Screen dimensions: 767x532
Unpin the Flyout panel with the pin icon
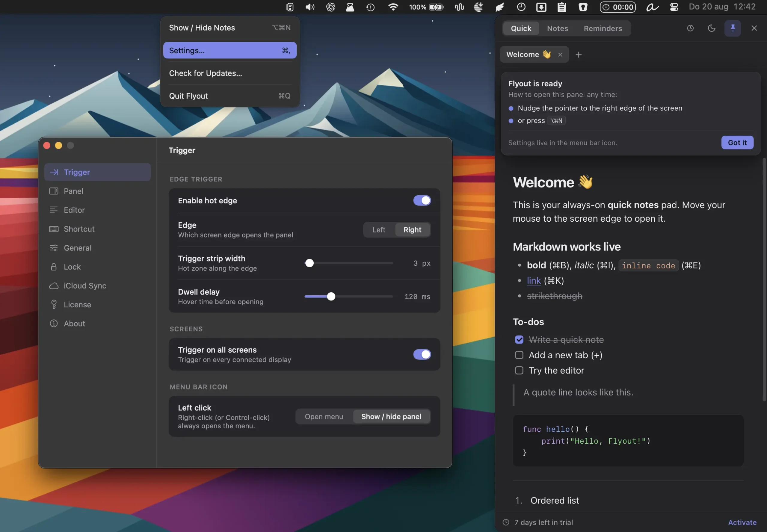click(733, 28)
